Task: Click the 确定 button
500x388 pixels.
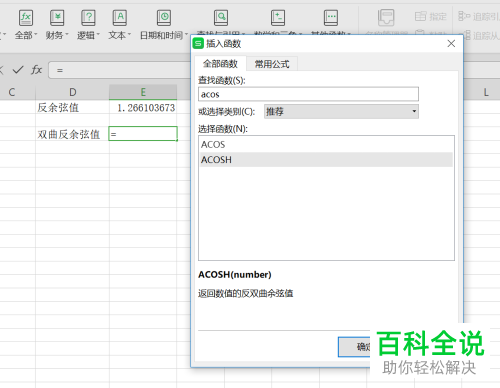Action: tap(354, 347)
